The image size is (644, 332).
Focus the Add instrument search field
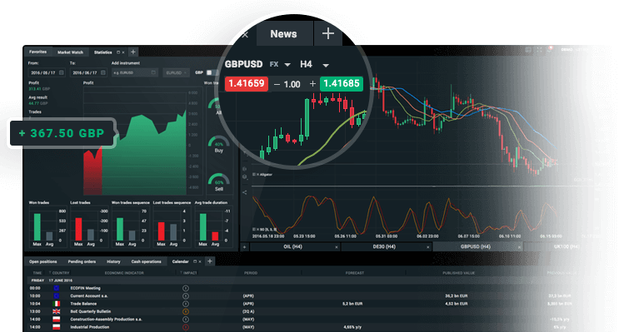(x=135, y=72)
